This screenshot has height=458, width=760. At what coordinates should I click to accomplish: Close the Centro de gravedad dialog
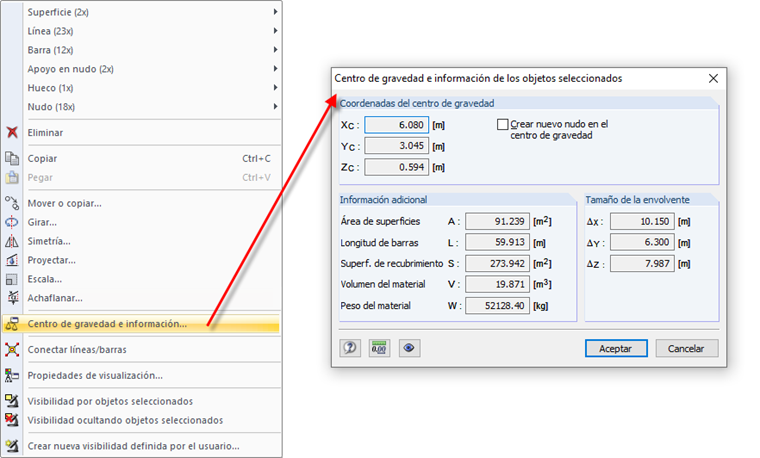[713, 79]
